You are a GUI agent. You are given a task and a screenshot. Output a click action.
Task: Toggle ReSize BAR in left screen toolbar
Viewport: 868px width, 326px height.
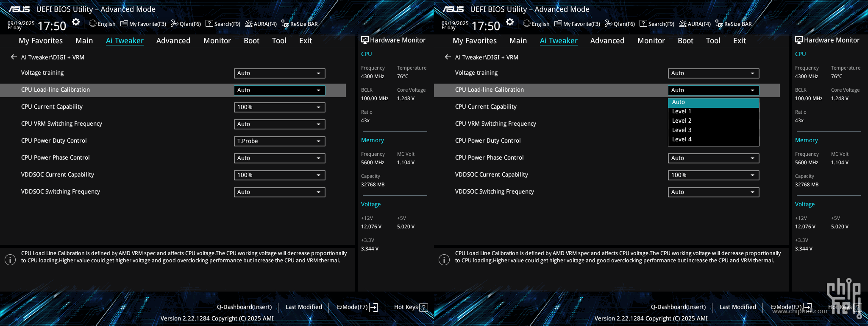click(x=299, y=24)
